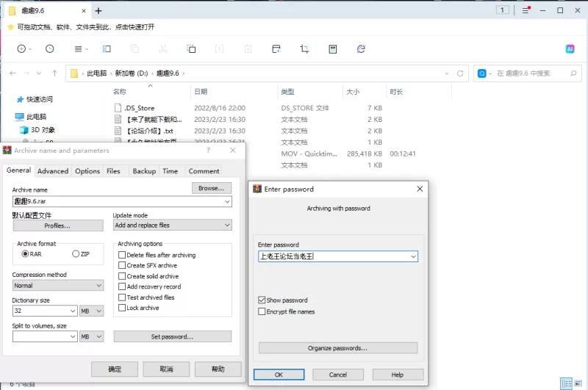Open the Dictionary size value dropdown
Image resolution: width=588 pixels, height=390 pixels.
point(73,311)
